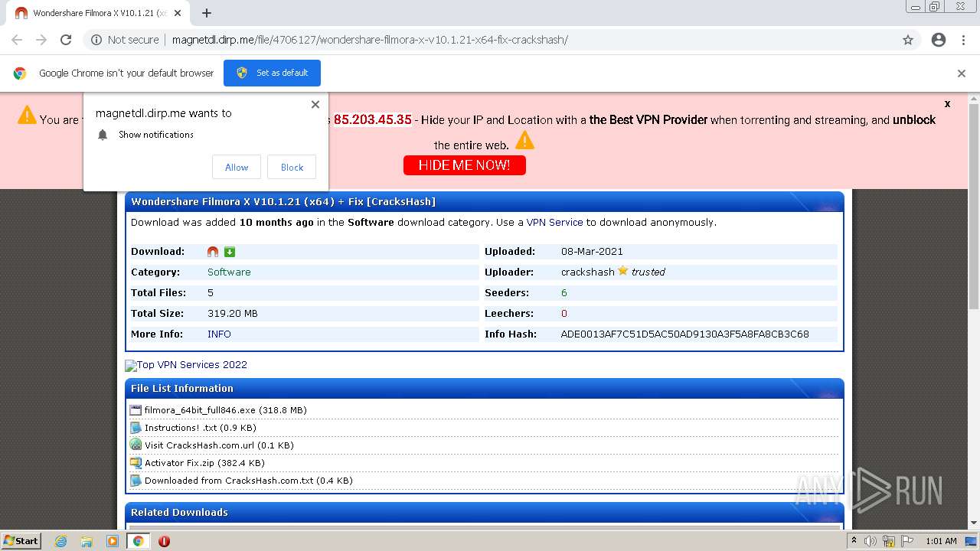Reload the page with the refresh icon
The height and width of the screenshot is (551, 980).
point(66,40)
